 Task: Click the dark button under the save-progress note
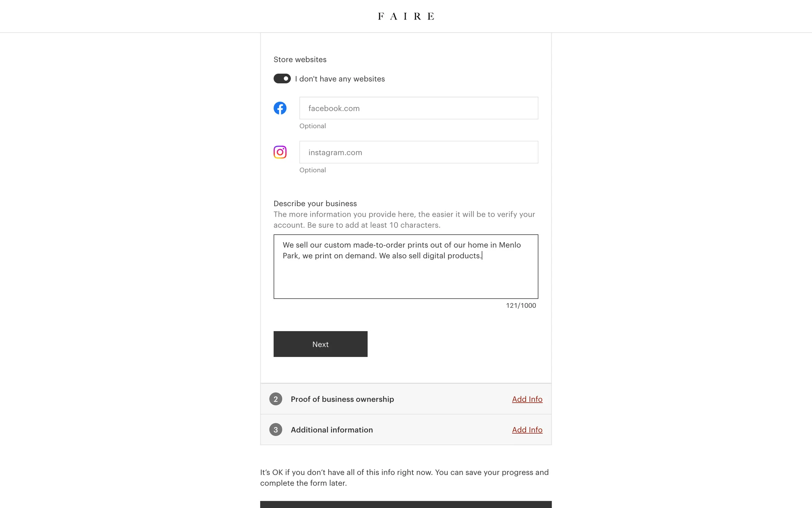(x=406, y=505)
